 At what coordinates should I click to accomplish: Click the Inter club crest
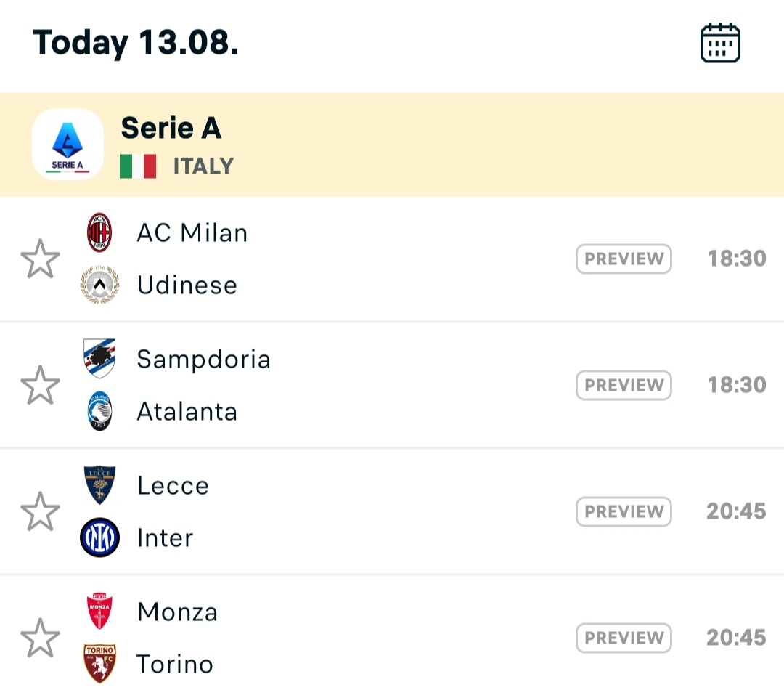(x=100, y=537)
